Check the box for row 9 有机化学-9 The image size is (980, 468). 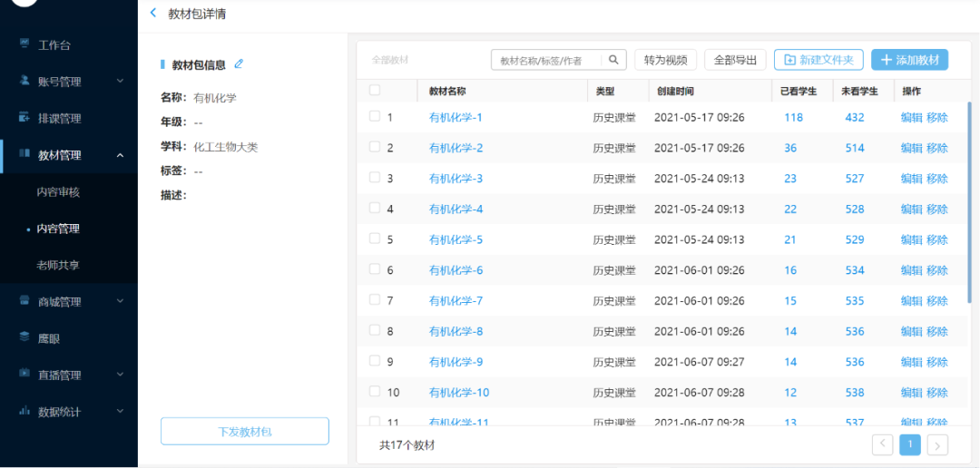click(375, 361)
